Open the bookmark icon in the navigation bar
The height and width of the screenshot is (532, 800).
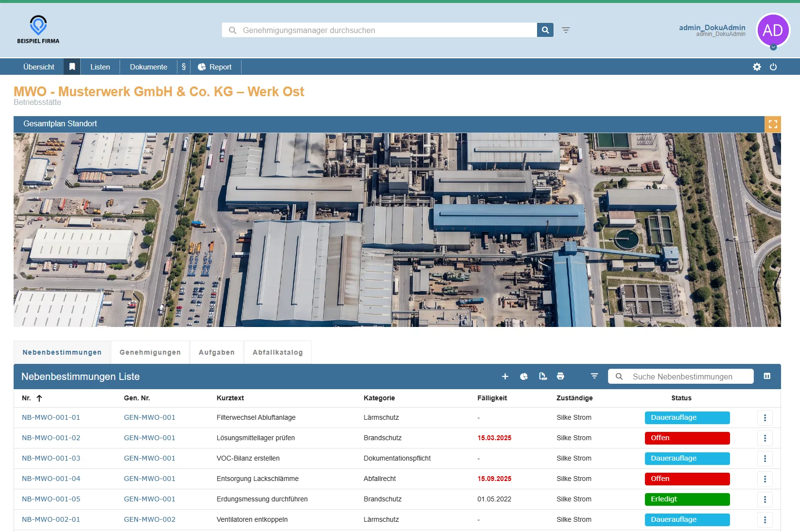click(72, 67)
